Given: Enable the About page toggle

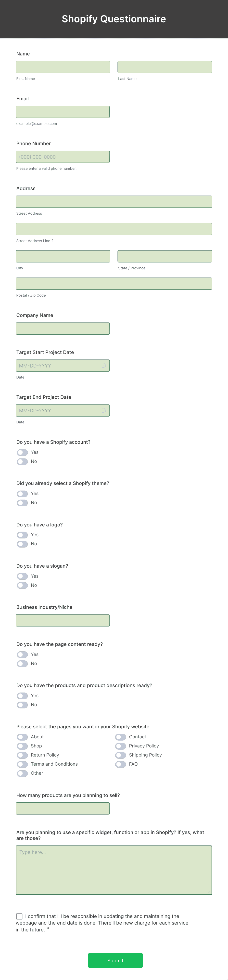Looking at the screenshot, I should tap(22, 737).
